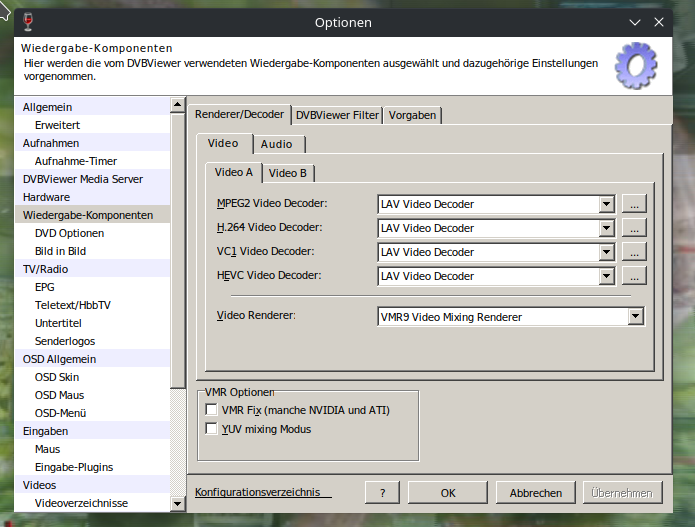Image resolution: width=695 pixels, height=527 pixels.
Task: Expand the MPEG2 Video Decoder dropdown
Action: coord(605,204)
